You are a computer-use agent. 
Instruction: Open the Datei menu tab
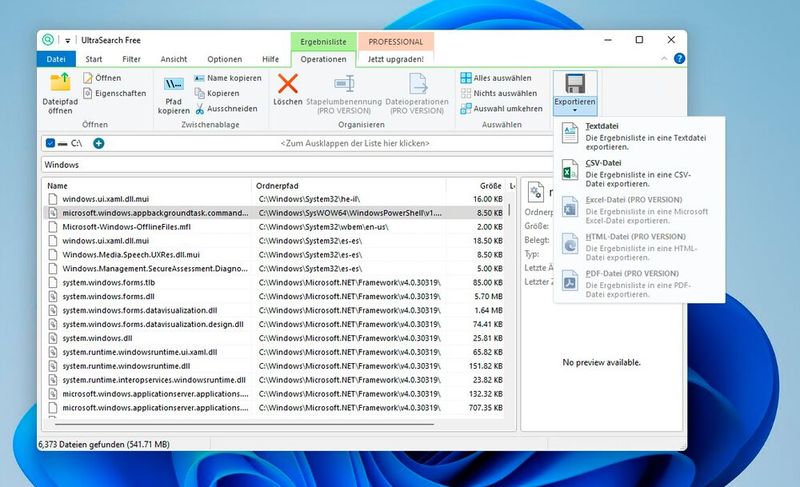(x=56, y=59)
